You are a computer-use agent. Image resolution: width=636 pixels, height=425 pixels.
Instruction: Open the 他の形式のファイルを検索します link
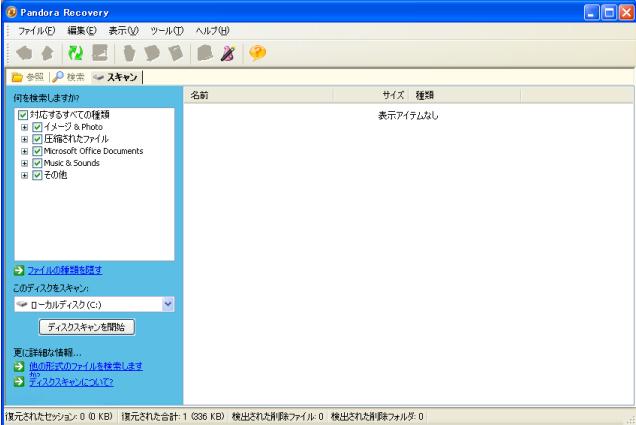(x=86, y=366)
